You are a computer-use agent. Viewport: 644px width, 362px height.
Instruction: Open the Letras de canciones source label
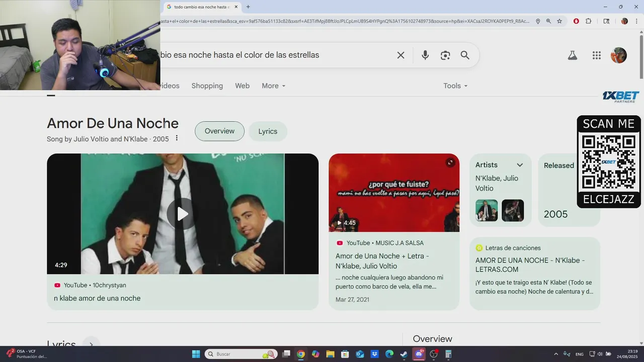coord(508,248)
